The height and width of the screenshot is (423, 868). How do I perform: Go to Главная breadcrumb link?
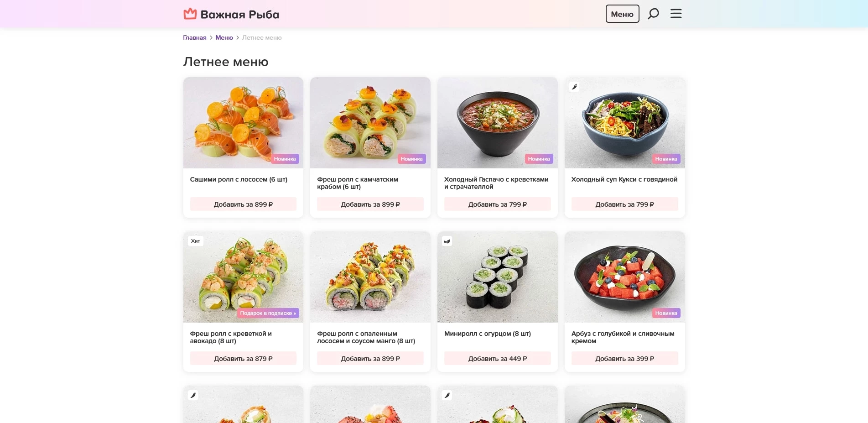tap(195, 38)
